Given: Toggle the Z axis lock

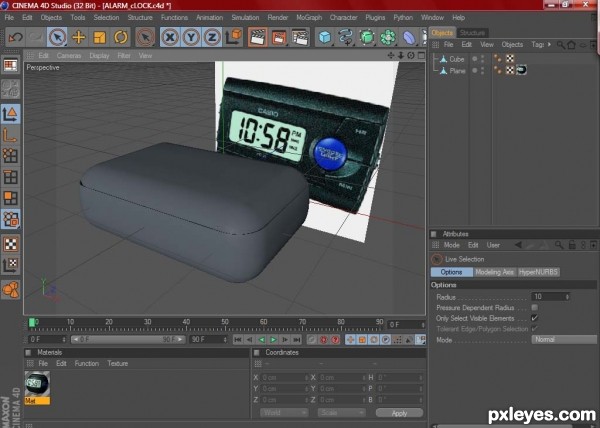Looking at the screenshot, I should click(x=212, y=37).
